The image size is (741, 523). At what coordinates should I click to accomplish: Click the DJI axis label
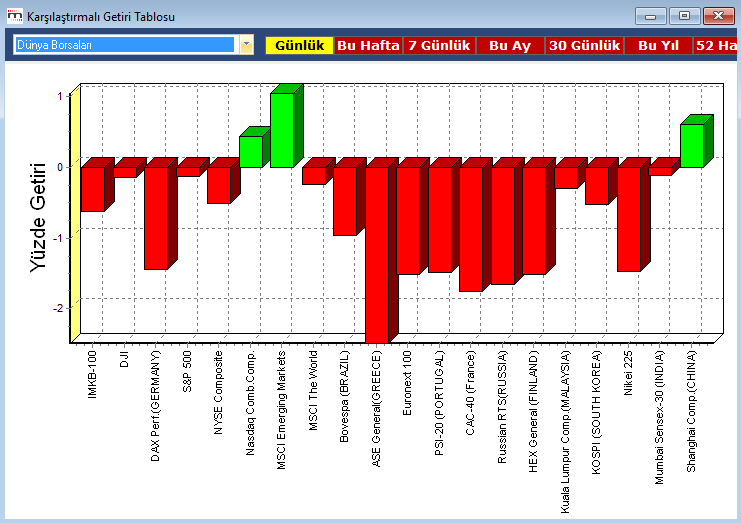click(x=124, y=359)
